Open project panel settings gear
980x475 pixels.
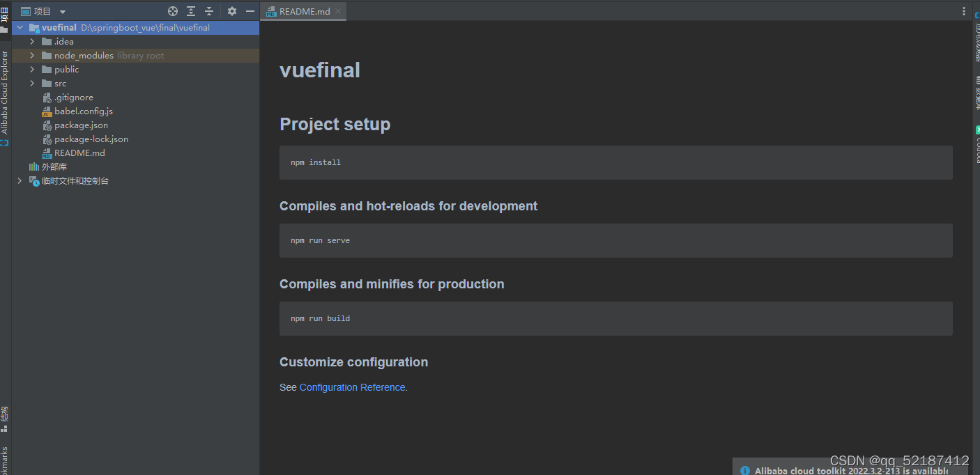pyautogui.click(x=232, y=11)
